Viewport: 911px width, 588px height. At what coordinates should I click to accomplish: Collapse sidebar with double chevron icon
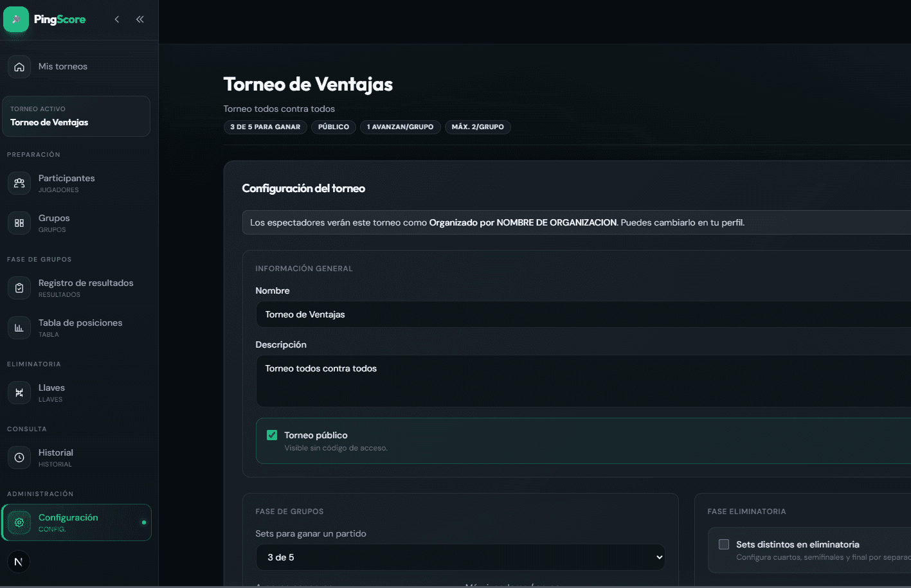pos(140,19)
